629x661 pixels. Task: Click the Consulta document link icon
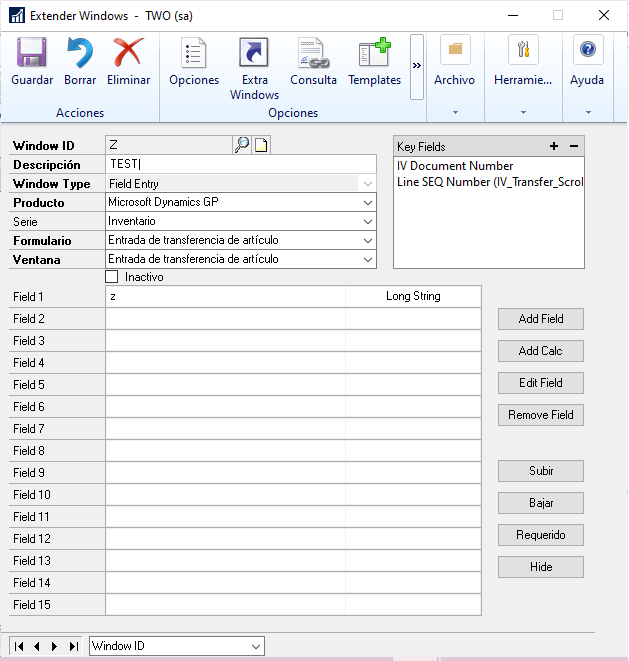(x=313, y=53)
